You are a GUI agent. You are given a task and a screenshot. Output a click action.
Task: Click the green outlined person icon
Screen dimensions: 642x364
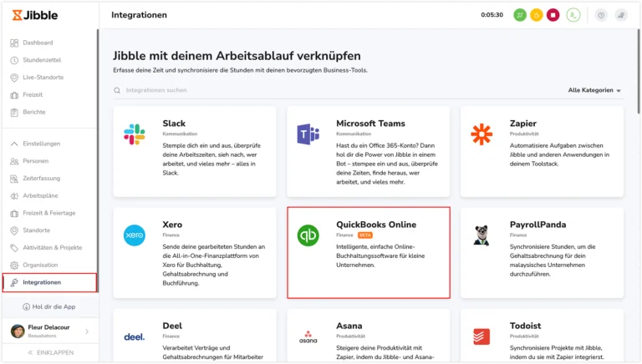click(573, 15)
